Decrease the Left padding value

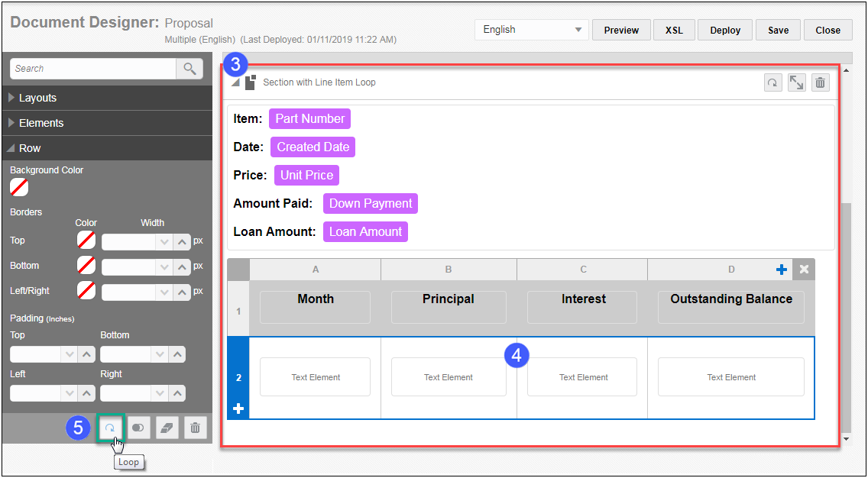click(70, 393)
